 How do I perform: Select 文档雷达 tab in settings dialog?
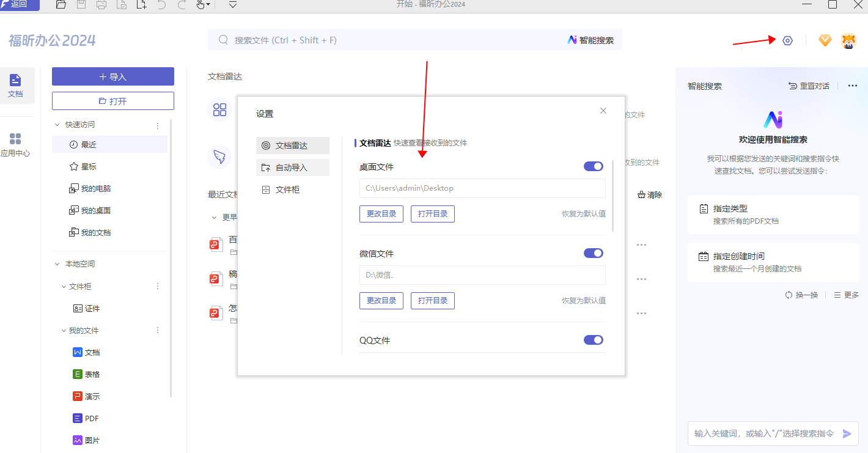[x=293, y=145]
